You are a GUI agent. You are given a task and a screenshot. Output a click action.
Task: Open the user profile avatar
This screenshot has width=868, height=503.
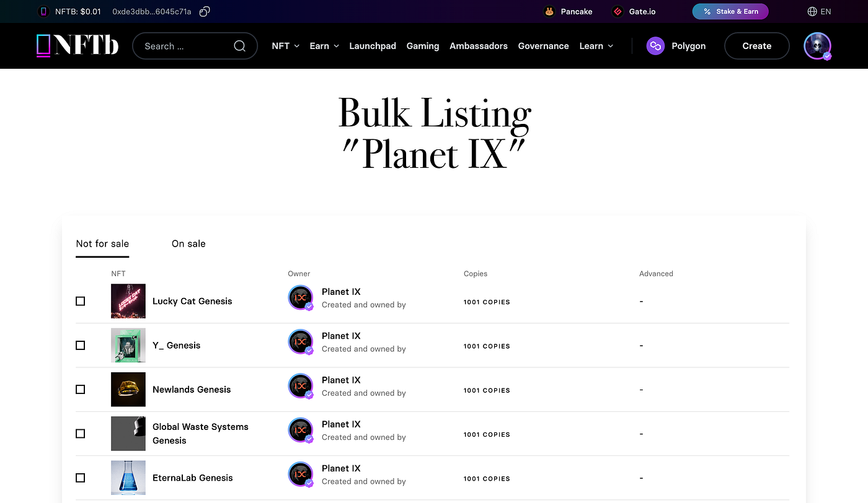(817, 46)
